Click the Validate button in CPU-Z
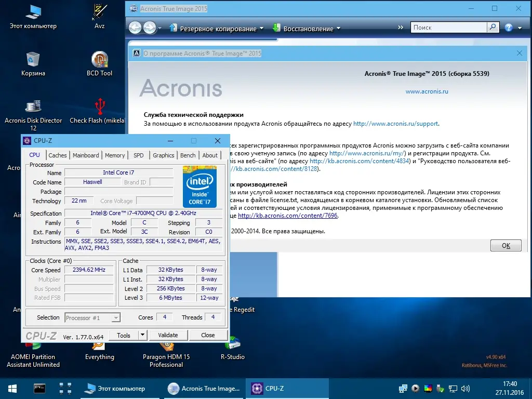 (168, 335)
